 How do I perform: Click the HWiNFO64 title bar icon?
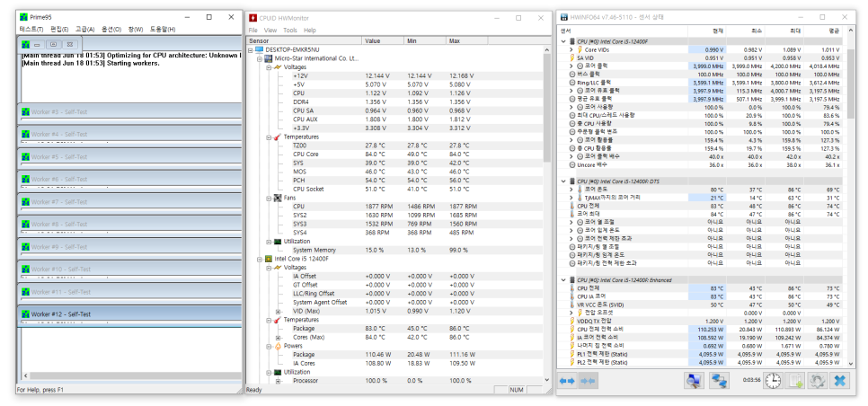pyautogui.click(x=564, y=17)
